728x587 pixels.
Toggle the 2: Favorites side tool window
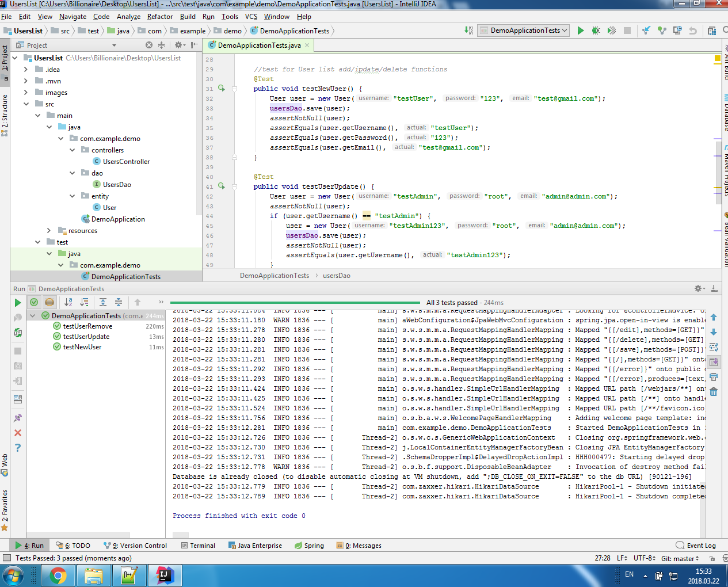5,509
